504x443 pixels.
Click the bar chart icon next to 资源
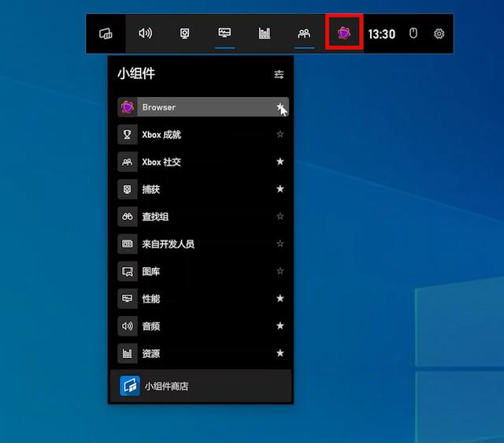coord(128,353)
